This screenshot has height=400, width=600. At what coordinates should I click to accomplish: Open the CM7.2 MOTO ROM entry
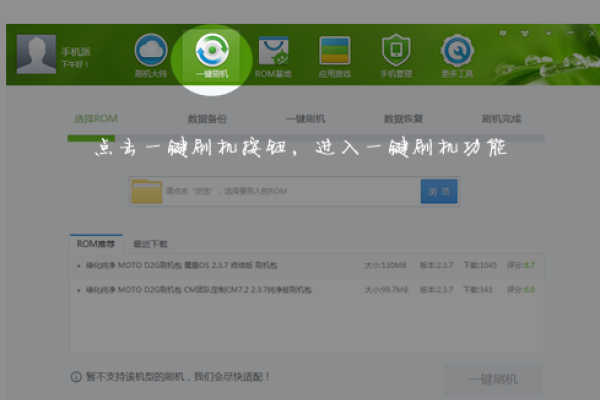(x=199, y=290)
